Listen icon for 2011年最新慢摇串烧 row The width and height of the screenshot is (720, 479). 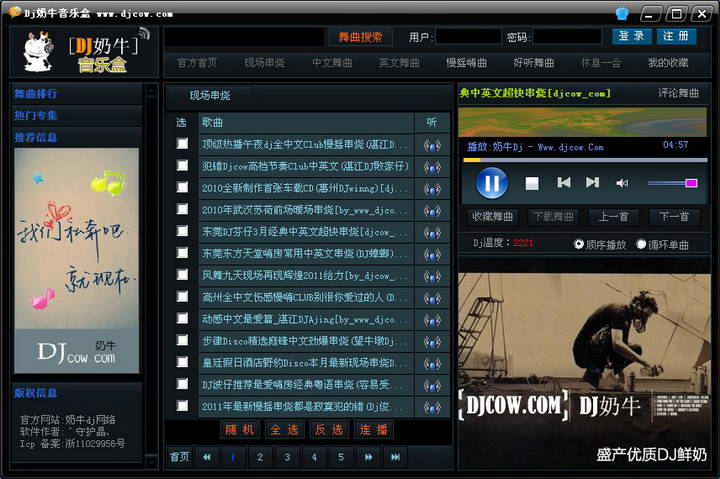[x=432, y=407]
